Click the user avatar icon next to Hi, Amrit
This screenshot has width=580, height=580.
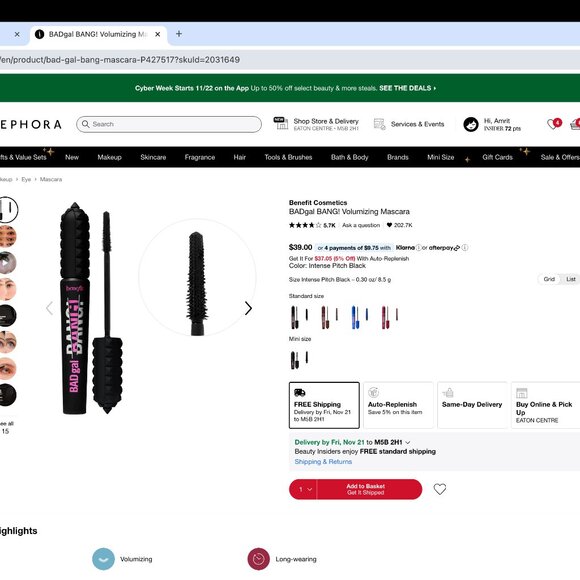click(471, 124)
